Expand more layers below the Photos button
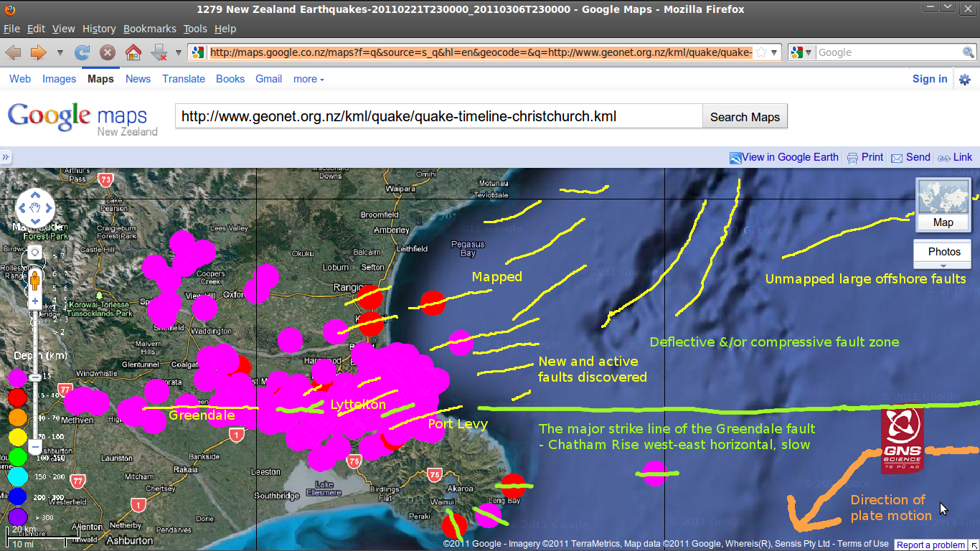The image size is (980, 551). [x=943, y=266]
